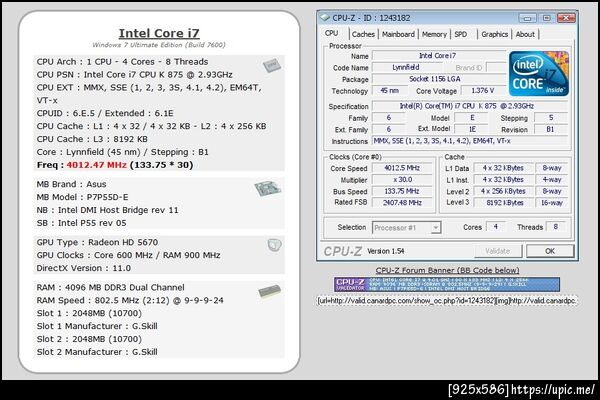This screenshot has width=600, height=400.
Task: Click the Rated FSB value '2407.48 MHz'
Action: [x=402, y=202]
